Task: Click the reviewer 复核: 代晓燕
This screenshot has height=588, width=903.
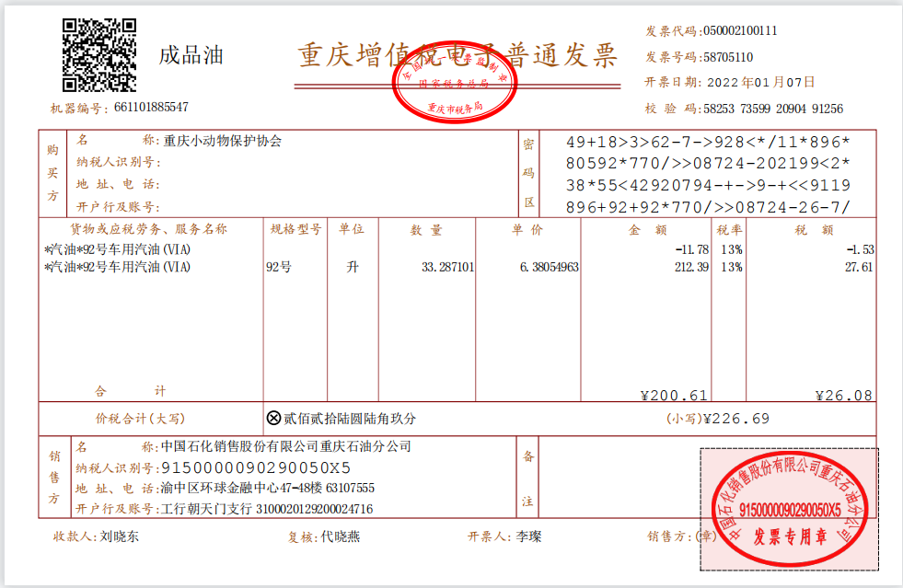Action: click(x=324, y=537)
